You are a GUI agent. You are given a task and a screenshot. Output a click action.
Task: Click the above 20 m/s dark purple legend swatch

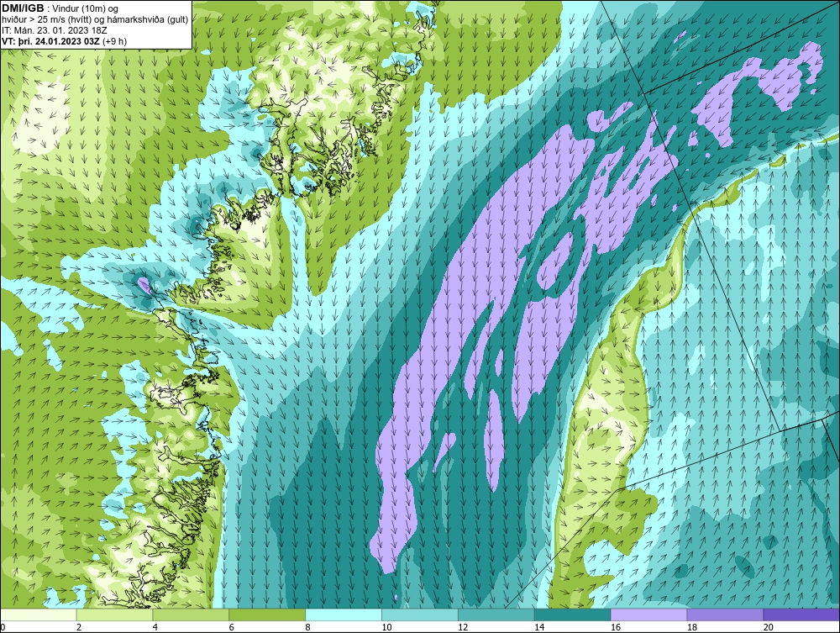[801, 615]
